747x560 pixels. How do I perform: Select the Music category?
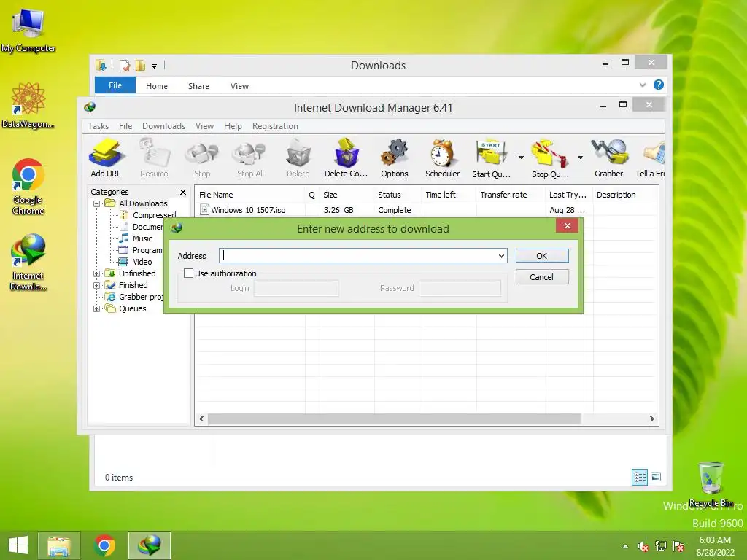pos(142,238)
